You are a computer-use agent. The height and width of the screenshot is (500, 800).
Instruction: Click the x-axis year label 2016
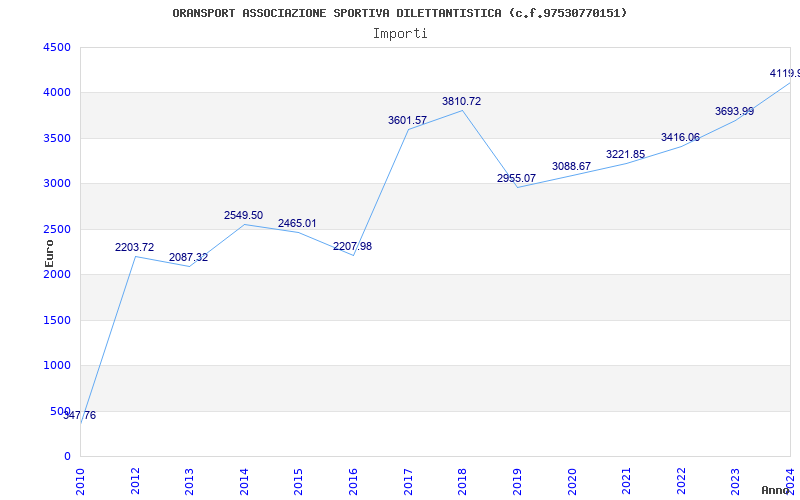click(x=353, y=481)
